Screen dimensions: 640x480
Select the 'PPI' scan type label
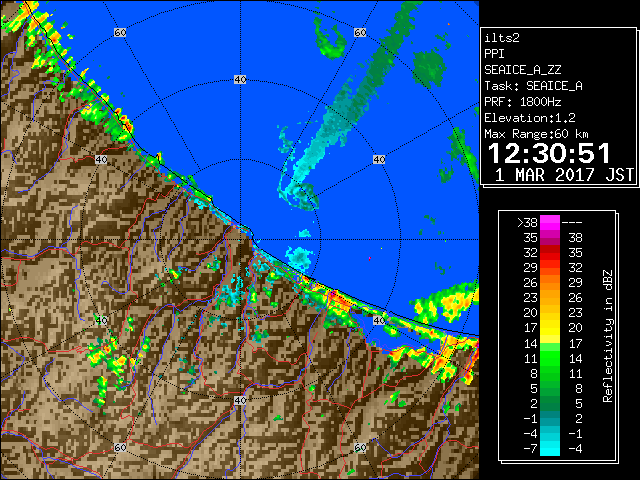494,54
